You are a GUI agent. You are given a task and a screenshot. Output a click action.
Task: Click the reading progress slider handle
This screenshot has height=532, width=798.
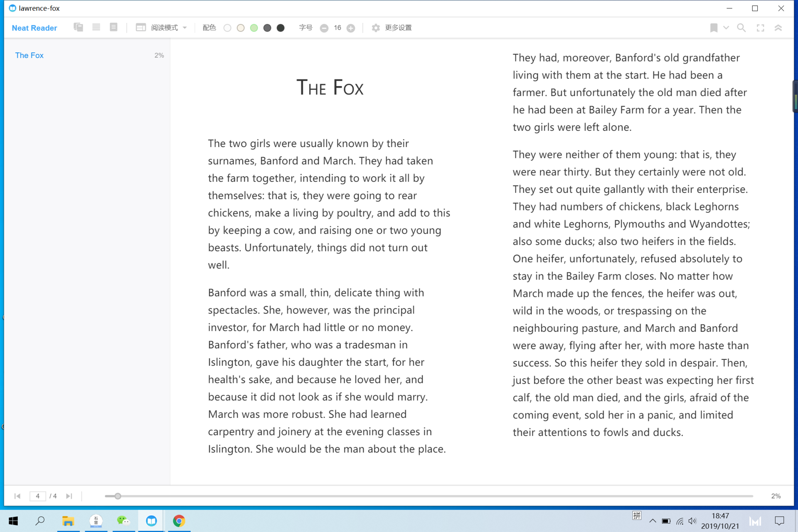tap(118, 496)
